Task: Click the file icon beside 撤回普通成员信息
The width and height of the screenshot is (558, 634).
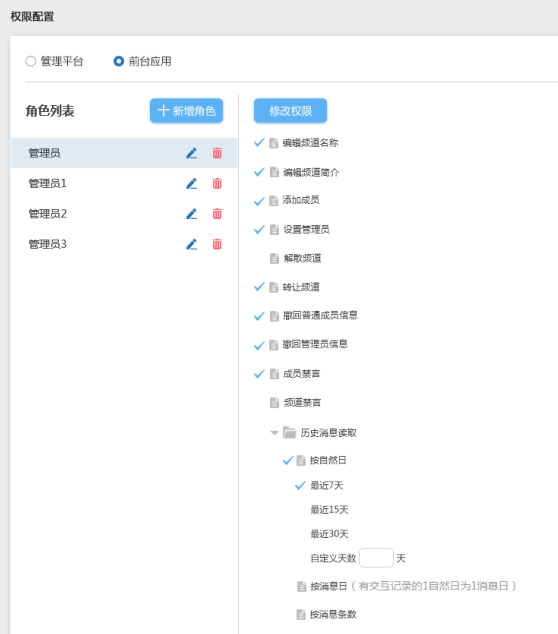Action: click(x=274, y=316)
